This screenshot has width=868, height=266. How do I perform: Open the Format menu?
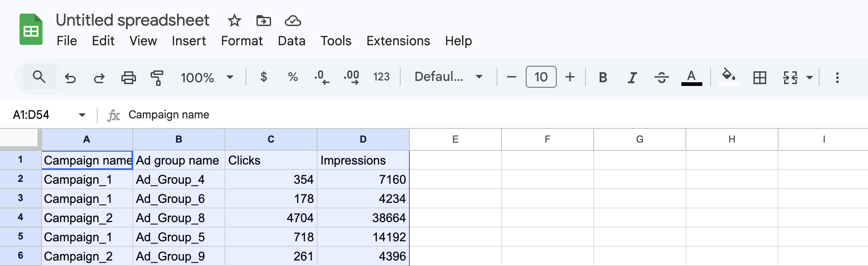[x=241, y=41]
